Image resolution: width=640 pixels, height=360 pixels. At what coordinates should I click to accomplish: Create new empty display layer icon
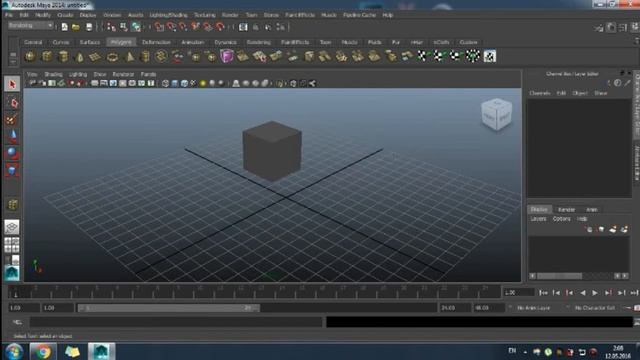(612, 230)
